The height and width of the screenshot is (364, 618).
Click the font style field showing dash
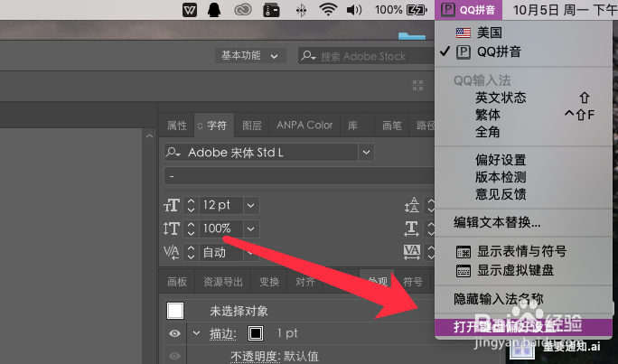point(299,176)
